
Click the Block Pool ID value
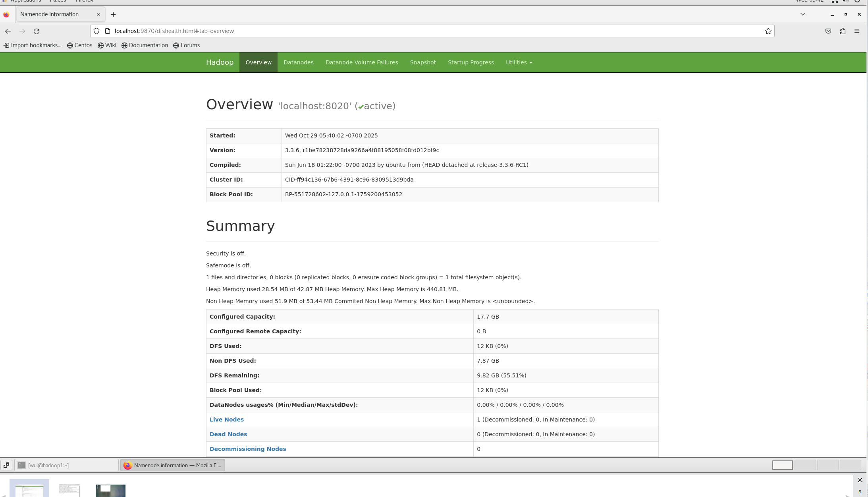[x=343, y=194]
